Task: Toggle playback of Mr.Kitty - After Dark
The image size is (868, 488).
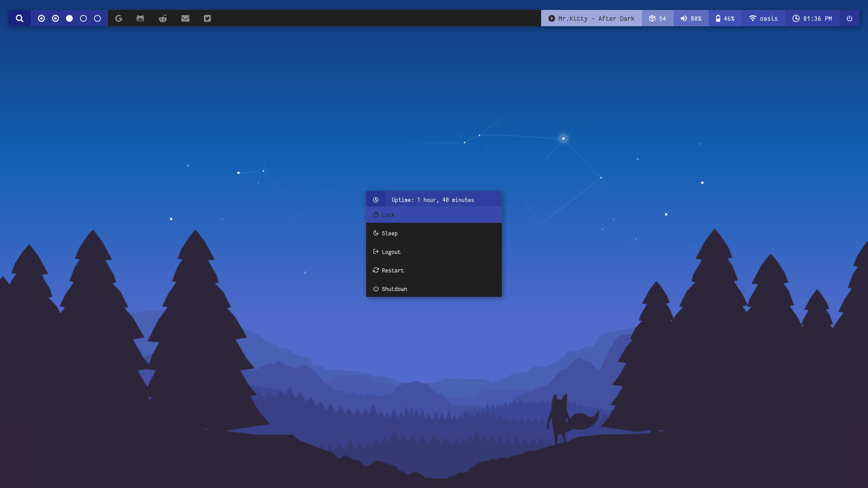Action: tap(552, 19)
